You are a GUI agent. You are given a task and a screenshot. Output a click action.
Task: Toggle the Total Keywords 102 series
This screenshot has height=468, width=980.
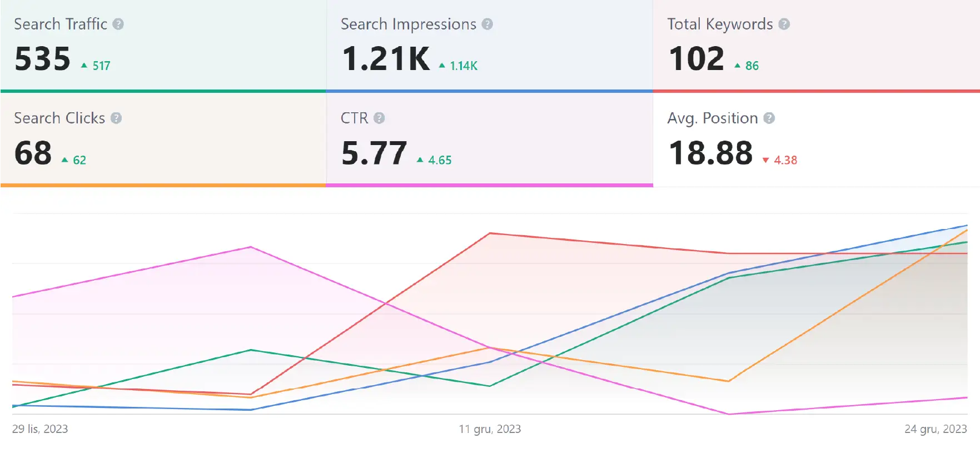(x=696, y=59)
